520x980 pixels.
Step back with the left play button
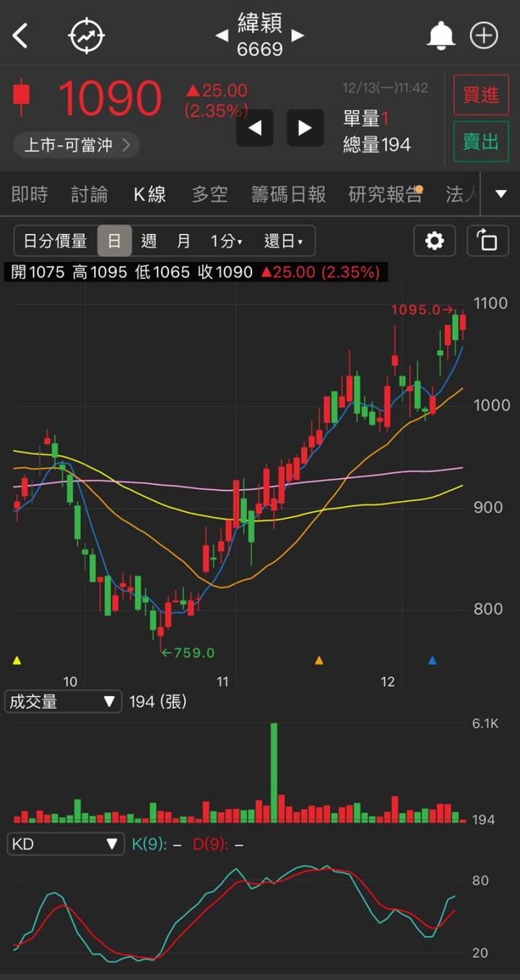255,128
